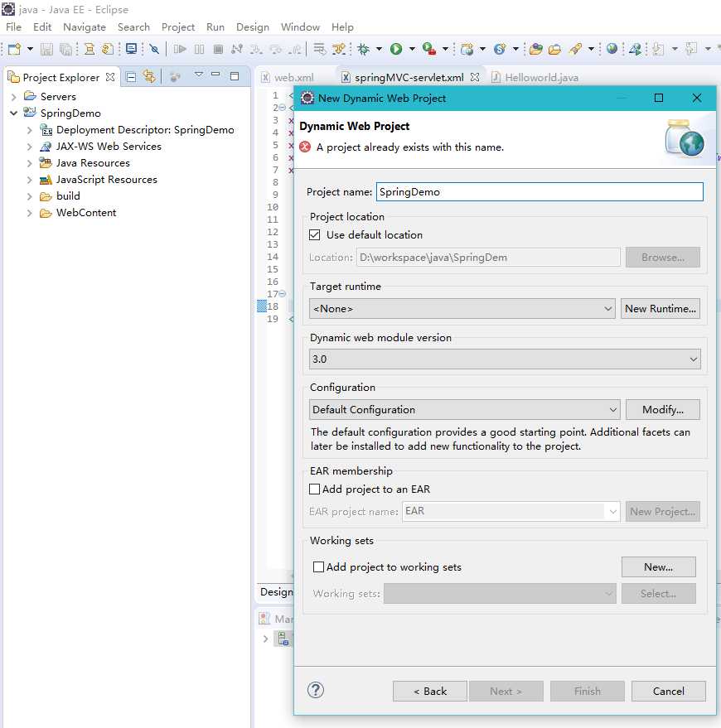Screen dimensions: 721x728
Task: Open the File menu
Action: [x=13, y=27]
